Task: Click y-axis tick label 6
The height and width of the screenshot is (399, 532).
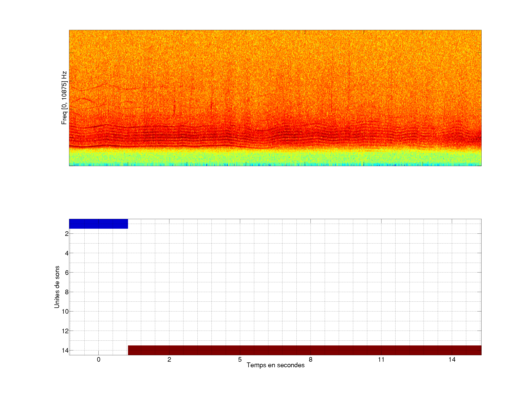Action: click(x=67, y=273)
